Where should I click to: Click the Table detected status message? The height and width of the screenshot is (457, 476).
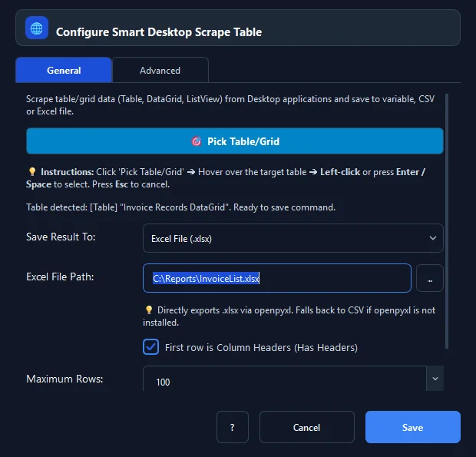(x=180, y=207)
